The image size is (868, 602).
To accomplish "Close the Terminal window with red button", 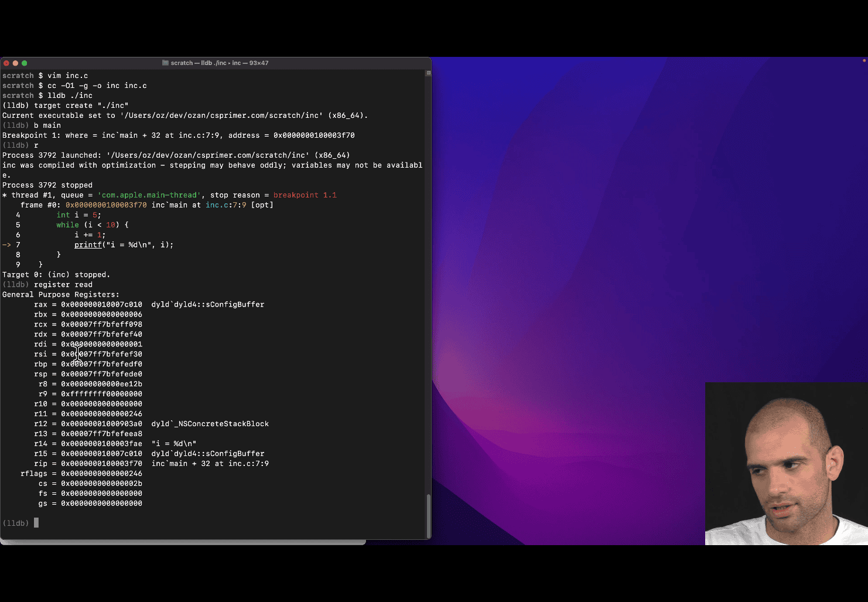I will pyautogui.click(x=6, y=63).
